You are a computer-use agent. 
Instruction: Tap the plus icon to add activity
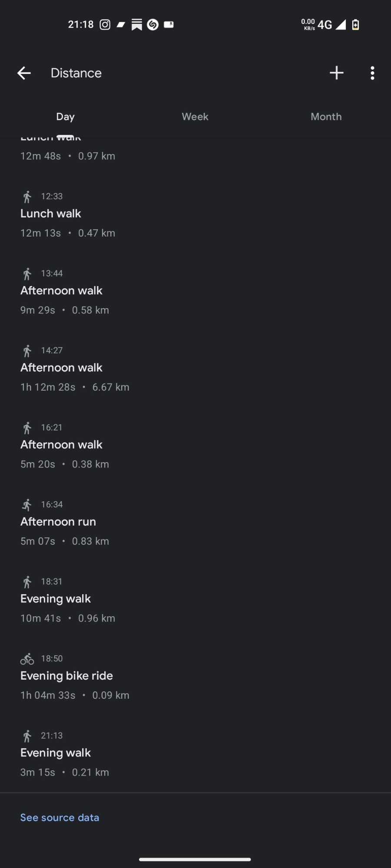coord(336,73)
